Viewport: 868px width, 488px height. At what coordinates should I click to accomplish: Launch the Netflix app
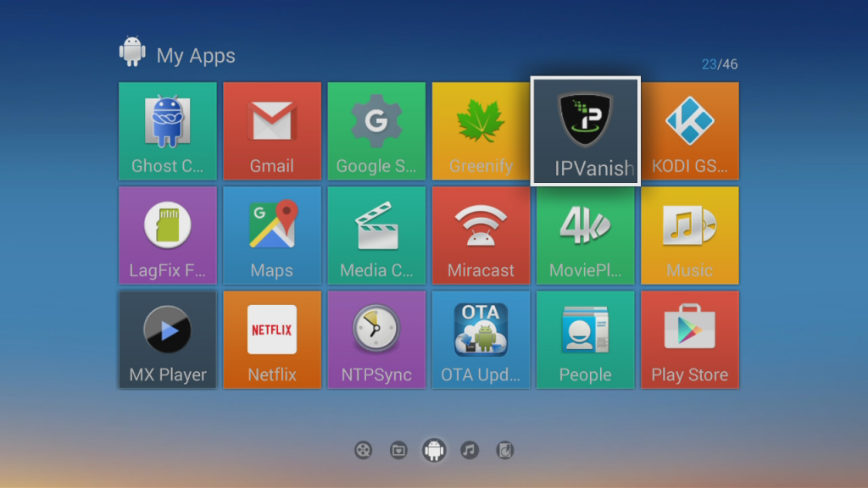[x=272, y=340]
